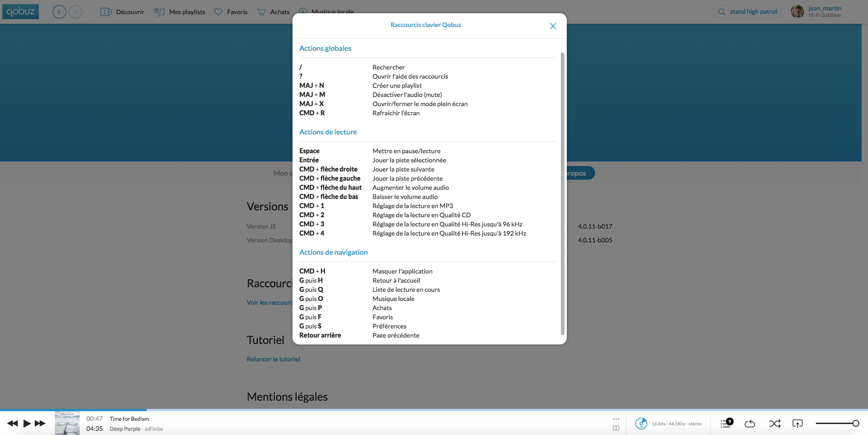Click 'Masquer l'application' text

pyautogui.click(x=402, y=271)
